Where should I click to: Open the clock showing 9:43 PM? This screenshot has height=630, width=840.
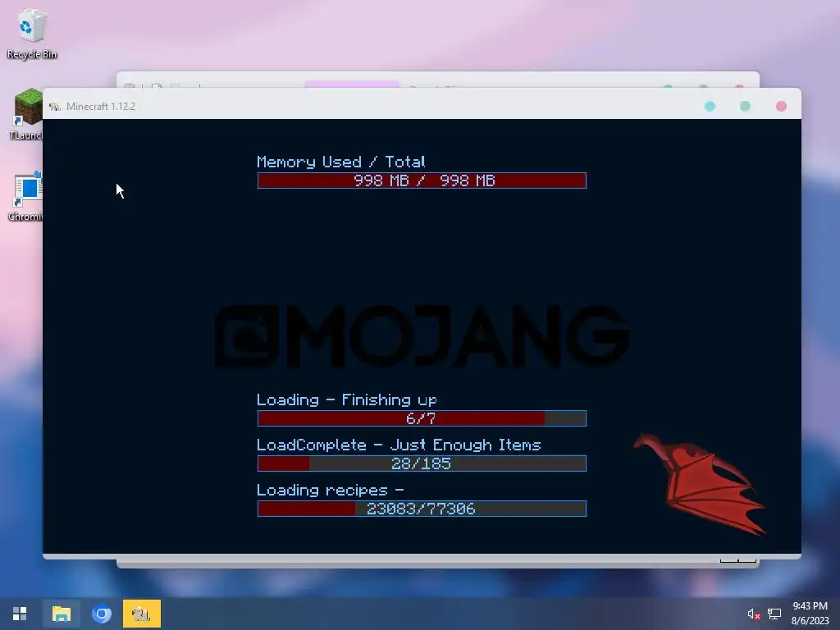[x=810, y=614]
